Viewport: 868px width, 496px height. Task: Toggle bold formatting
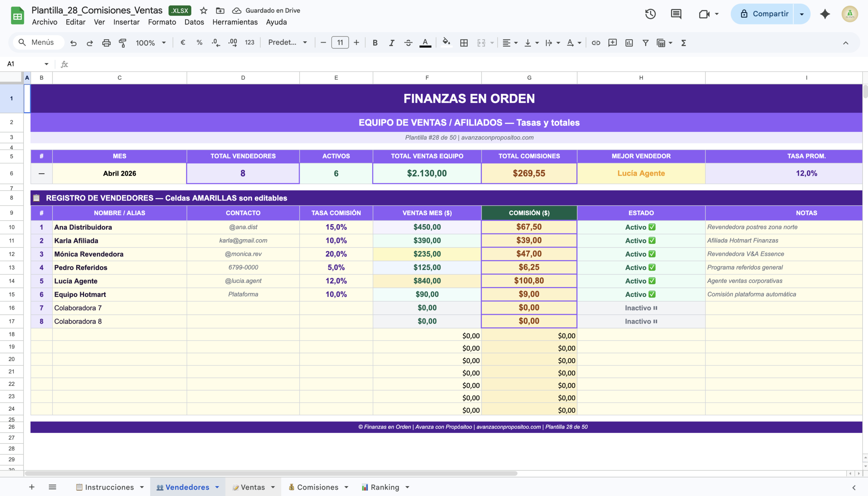click(x=375, y=43)
